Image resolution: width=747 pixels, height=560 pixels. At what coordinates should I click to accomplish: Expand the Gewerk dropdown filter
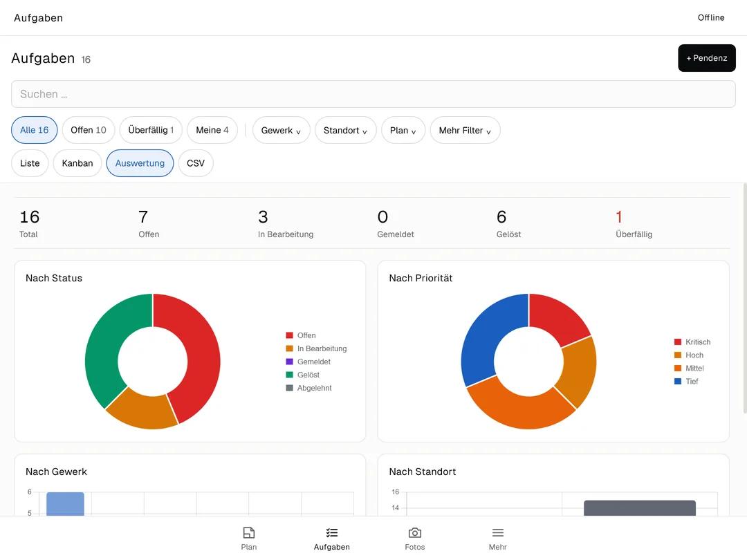point(281,131)
